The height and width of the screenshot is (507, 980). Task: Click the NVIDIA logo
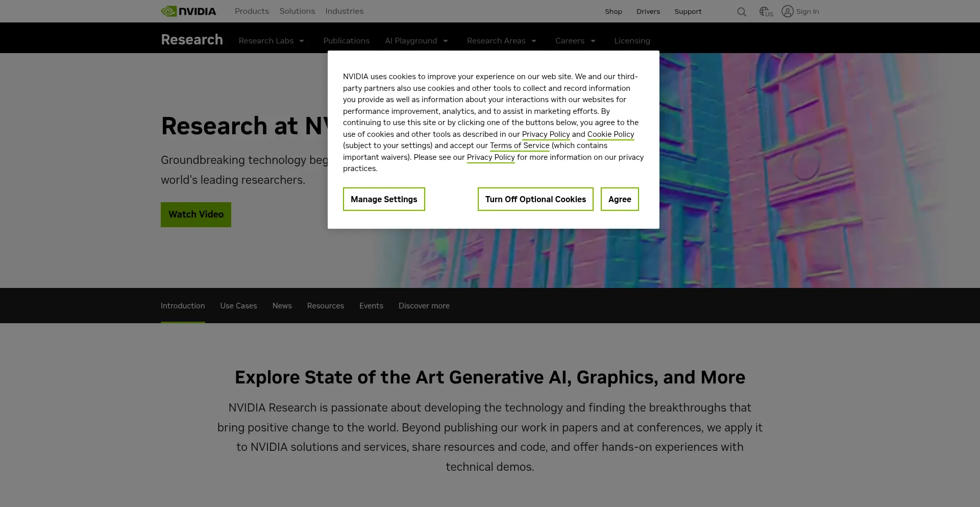click(x=188, y=11)
